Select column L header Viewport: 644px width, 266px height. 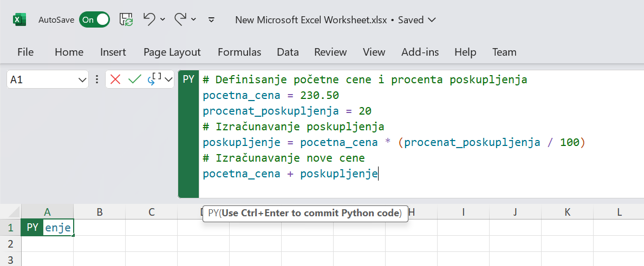point(619,212)
